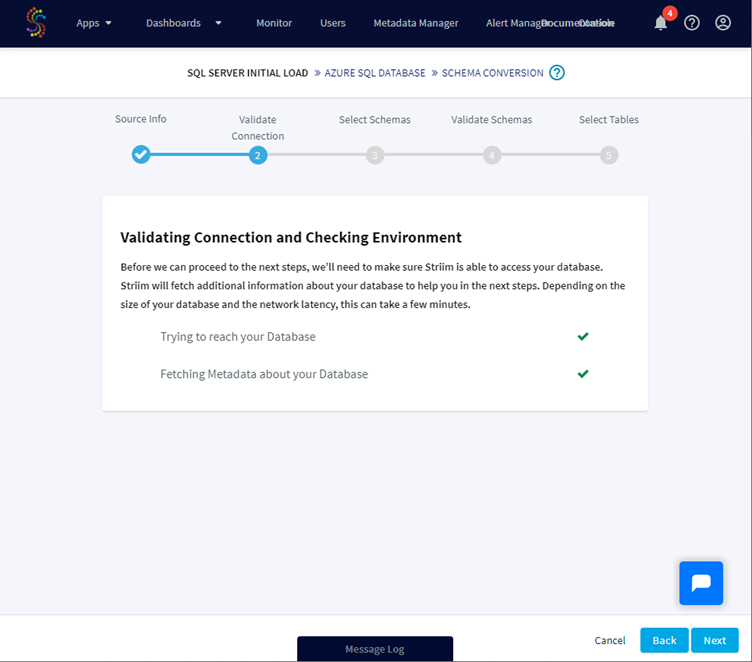Click step 2 Validate Connection circle
The width and height of the screenshot is (752, 662).
tap(258, 155)
